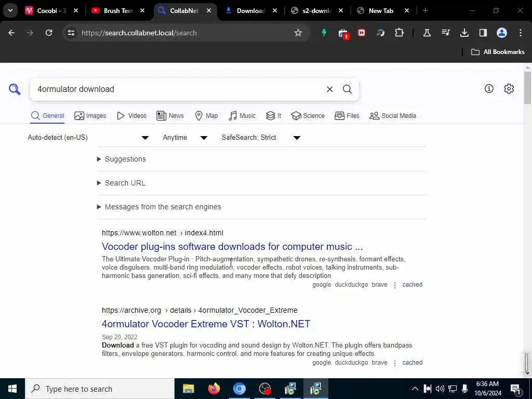Select the News search category

(170, 116)
